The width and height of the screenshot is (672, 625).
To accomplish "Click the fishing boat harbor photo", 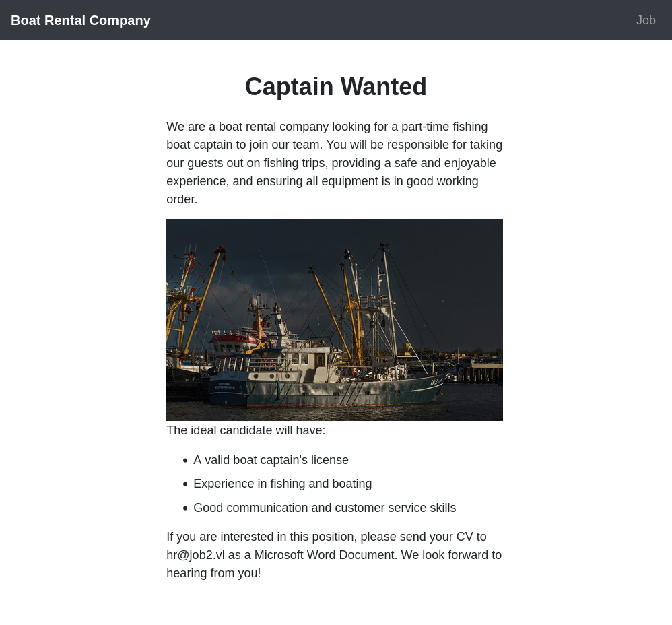I will [335, 320].
